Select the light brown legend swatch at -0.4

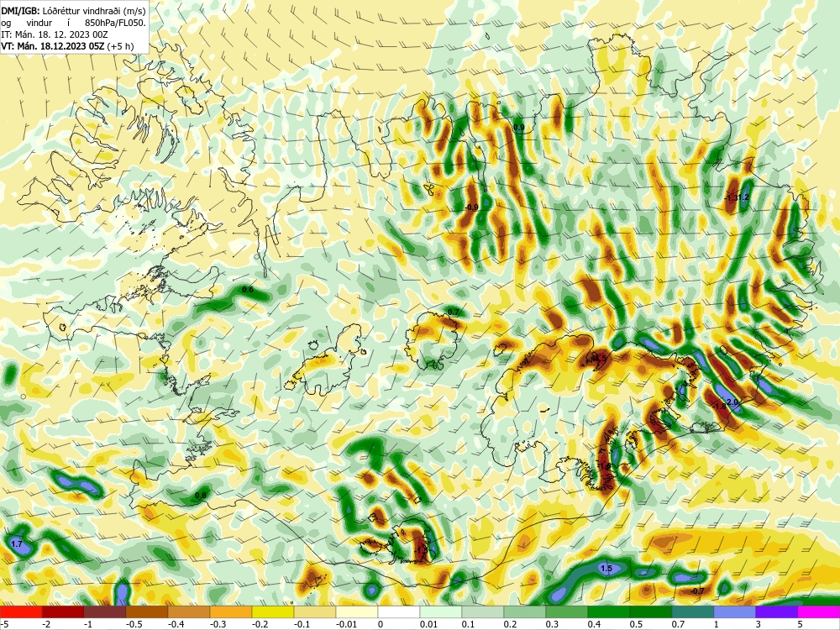pyautogui.click(x=189, y=612)
